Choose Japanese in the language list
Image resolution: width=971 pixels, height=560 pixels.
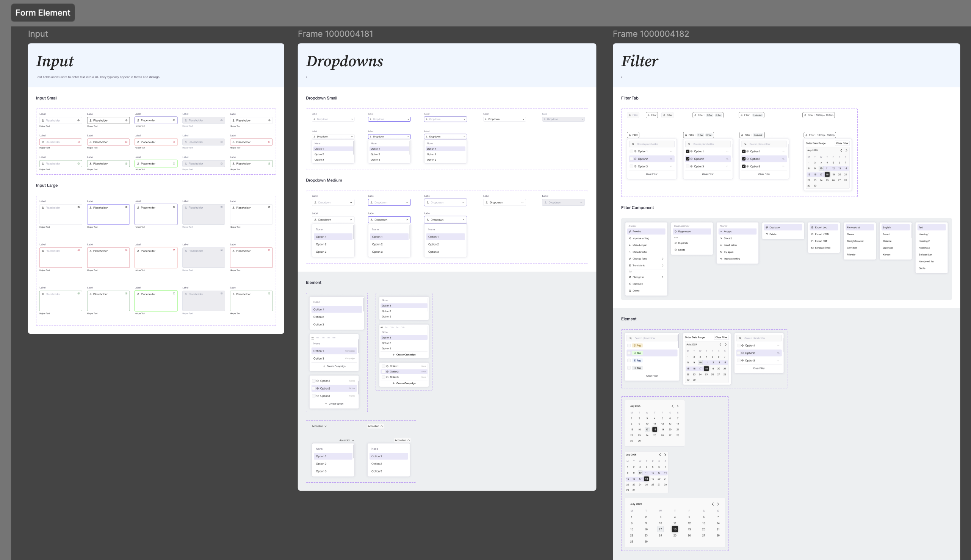coord(896,248)
